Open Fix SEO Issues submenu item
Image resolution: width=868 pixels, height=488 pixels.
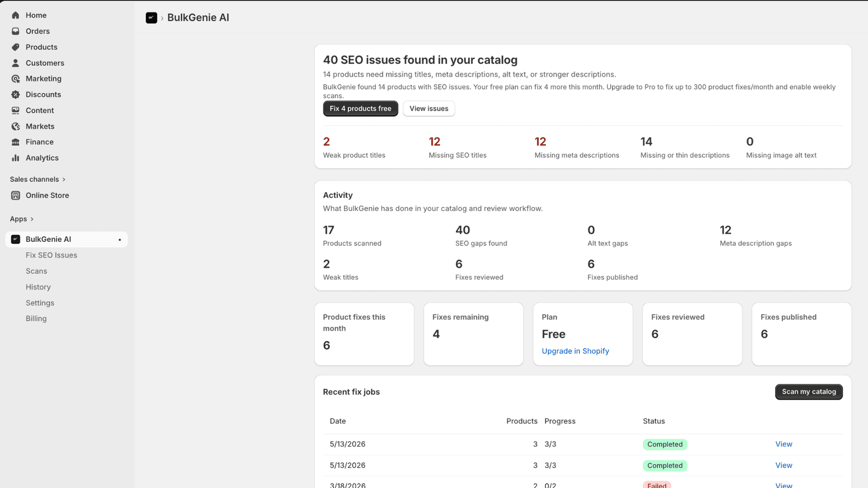52,255
